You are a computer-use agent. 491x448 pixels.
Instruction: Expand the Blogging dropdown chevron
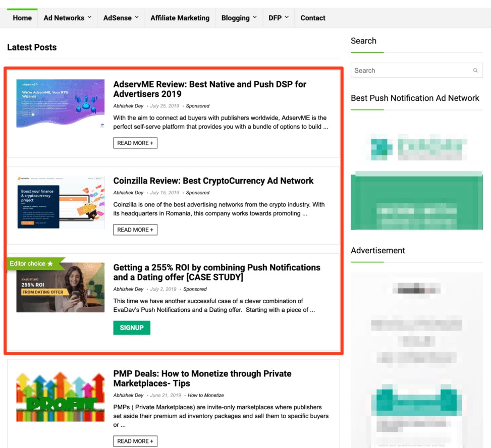click(255, 17)
